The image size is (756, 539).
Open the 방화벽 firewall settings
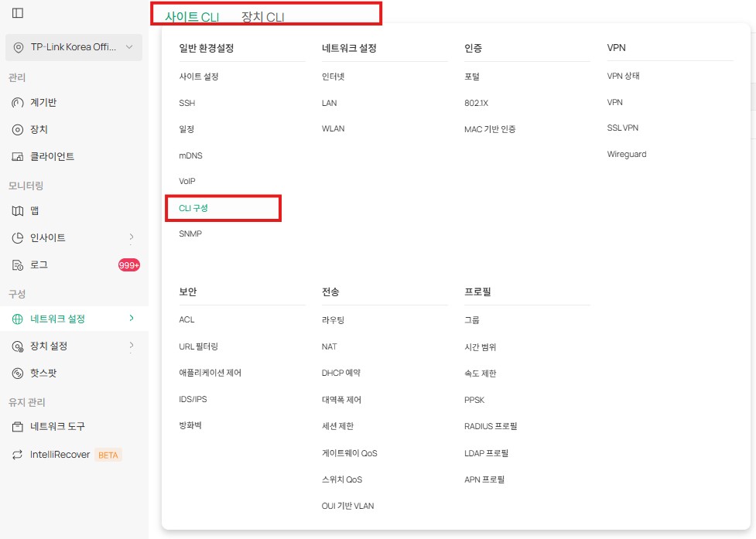[190, 426]
